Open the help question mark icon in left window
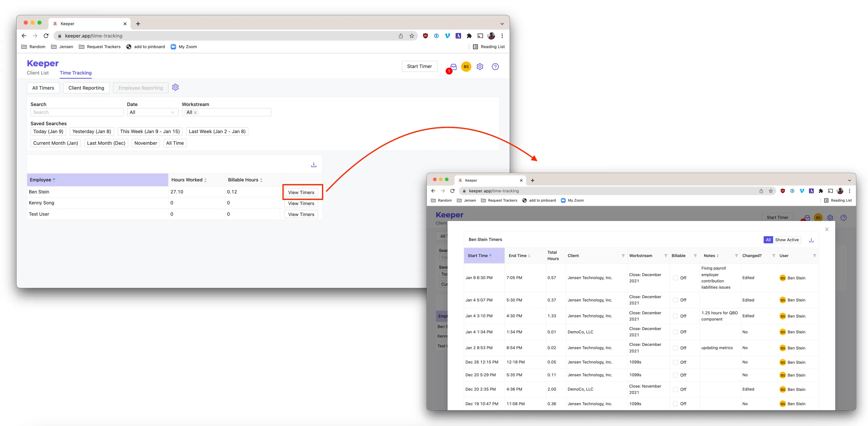The height and width of the screenshot is (426, 868). [495, 67]
